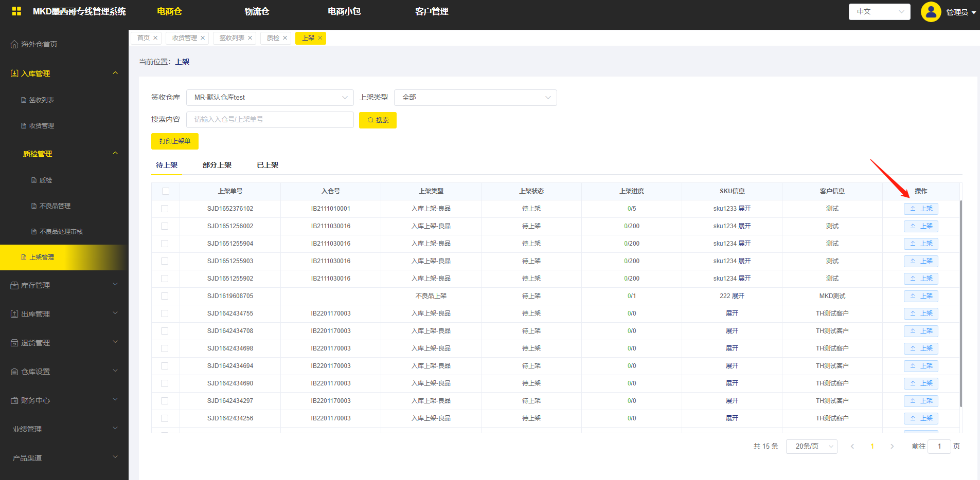This screenshot has height=480, width=980.
Task: Check the row SJD1619608705 checkbox
Action: (165, 296)
